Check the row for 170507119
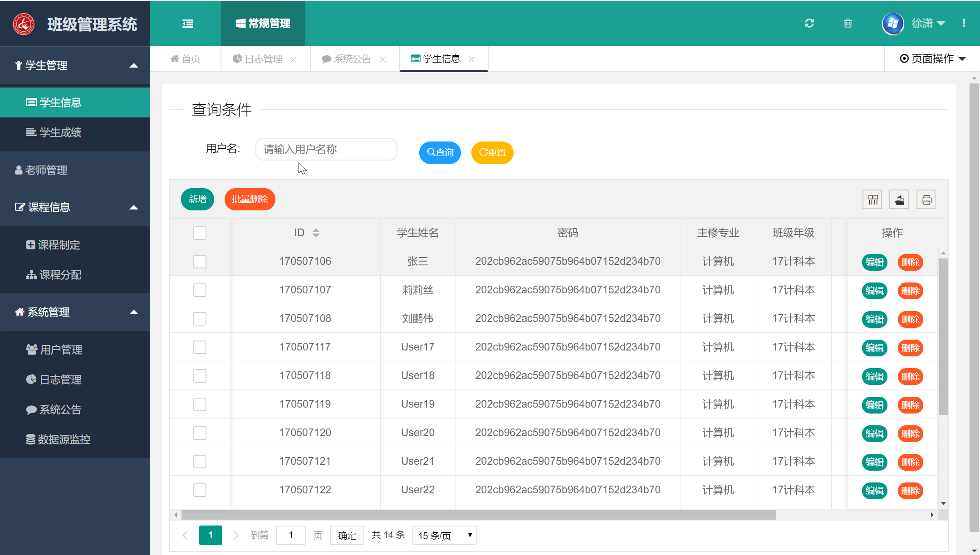Viewport: 980px width, 555px height. pyautogui.click(x=200, y=404)
